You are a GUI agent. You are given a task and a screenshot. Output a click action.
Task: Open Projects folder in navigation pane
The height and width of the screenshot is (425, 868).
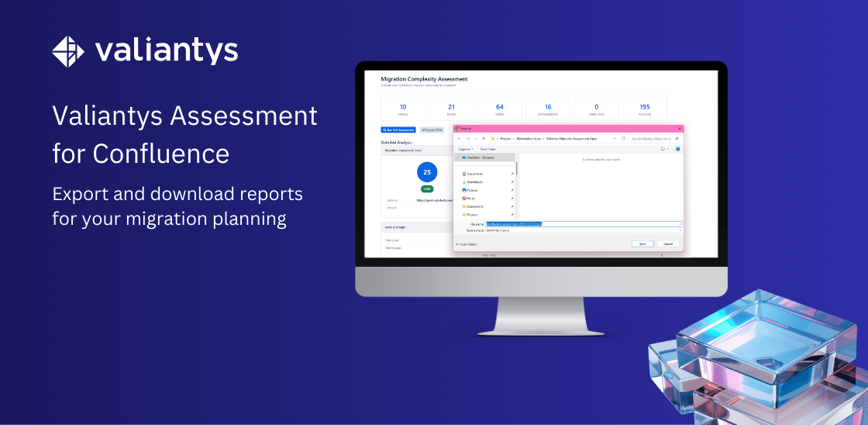[470, 215]
